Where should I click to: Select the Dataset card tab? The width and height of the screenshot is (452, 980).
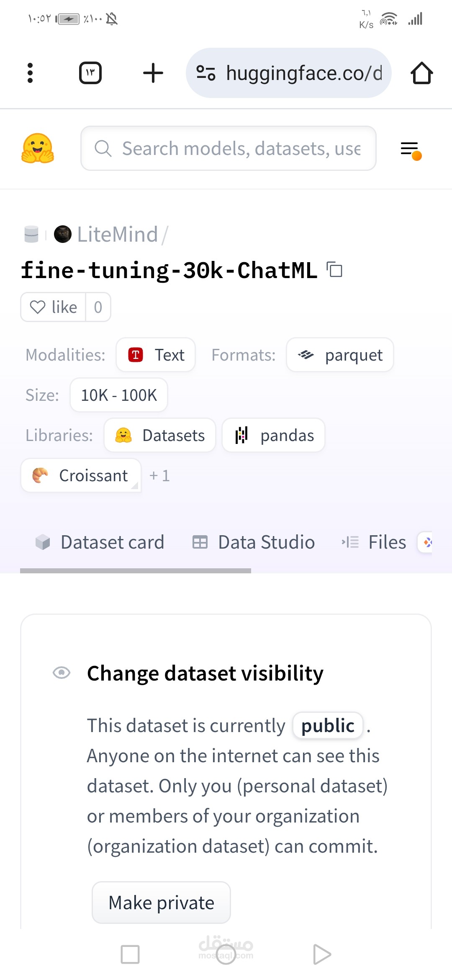click(x=100, y=542)
